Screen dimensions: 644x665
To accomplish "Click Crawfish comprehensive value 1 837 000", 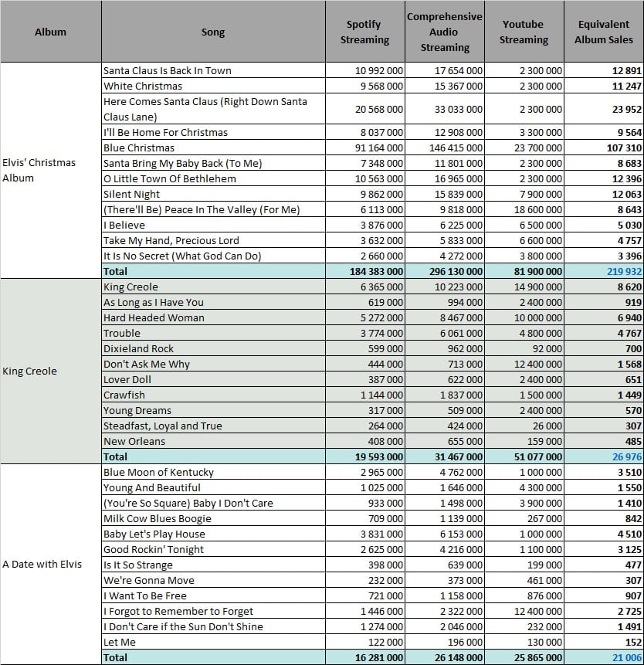I will click(444, 395).
